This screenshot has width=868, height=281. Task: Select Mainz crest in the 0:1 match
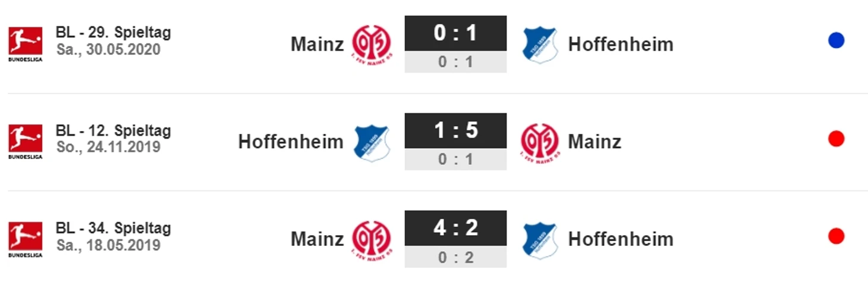(x=372, y=45)
